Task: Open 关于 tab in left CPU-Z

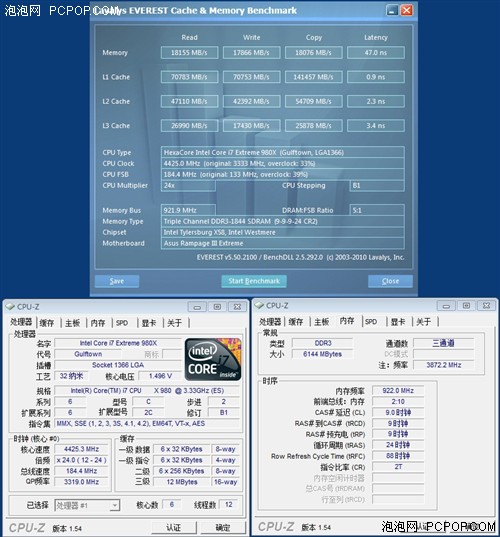Action: [175, 323]
